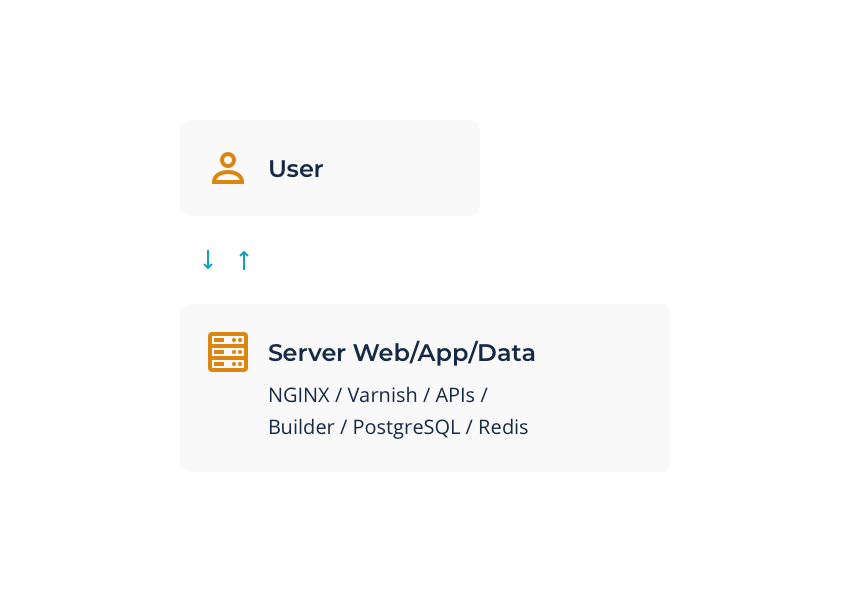
Task: Click the teal downward arrow
Action: pos(208,260)
